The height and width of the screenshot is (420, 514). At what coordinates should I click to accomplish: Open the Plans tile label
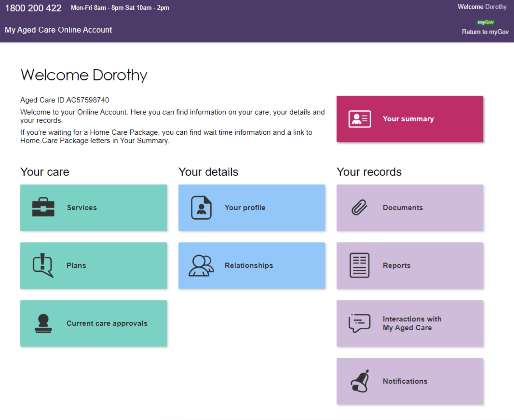point(76,265)
